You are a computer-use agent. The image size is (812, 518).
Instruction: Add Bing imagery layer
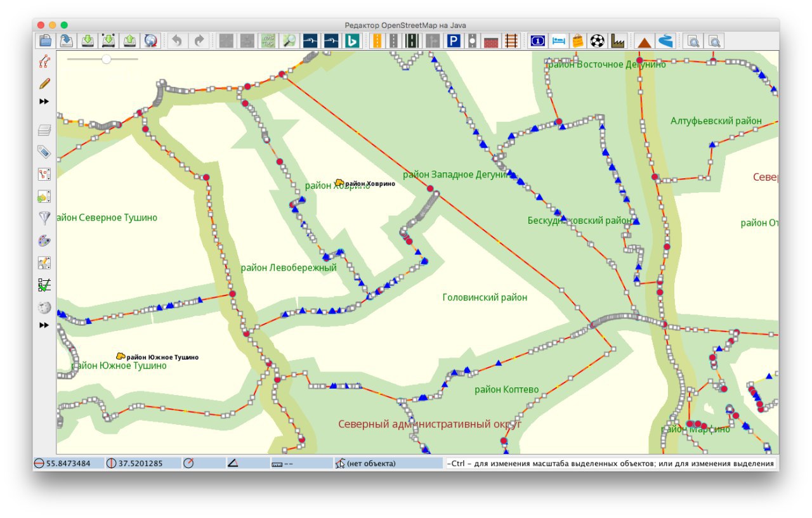[x=351, y=41]
